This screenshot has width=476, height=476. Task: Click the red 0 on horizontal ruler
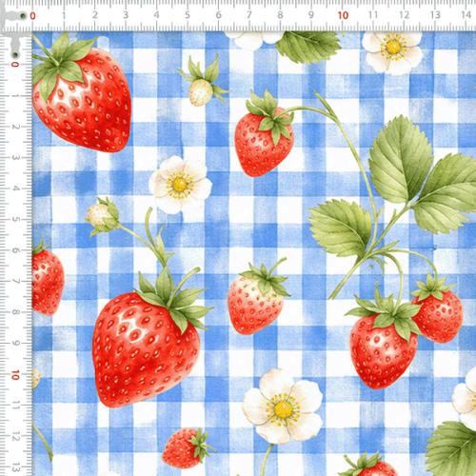tap(32, 15)
